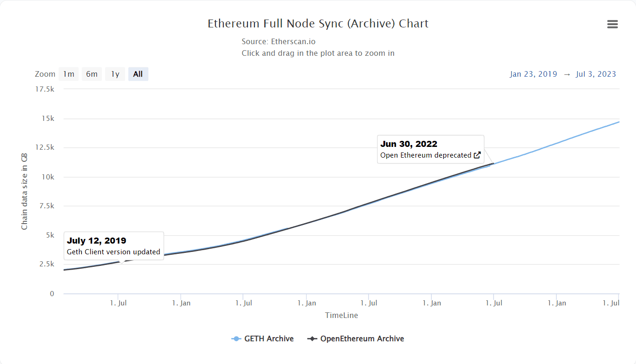The image size is (636, 364).
Task: Click the TimeLine x-axis title
Action: 341,315
